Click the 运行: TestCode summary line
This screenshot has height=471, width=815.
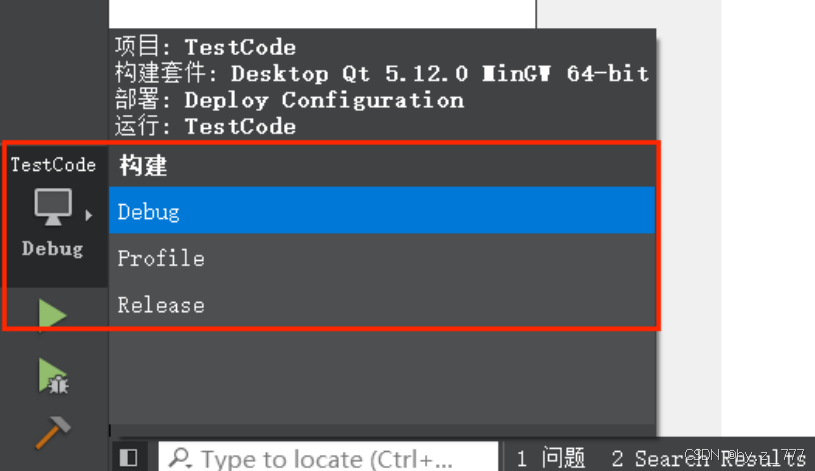click(x=205, y=126)
